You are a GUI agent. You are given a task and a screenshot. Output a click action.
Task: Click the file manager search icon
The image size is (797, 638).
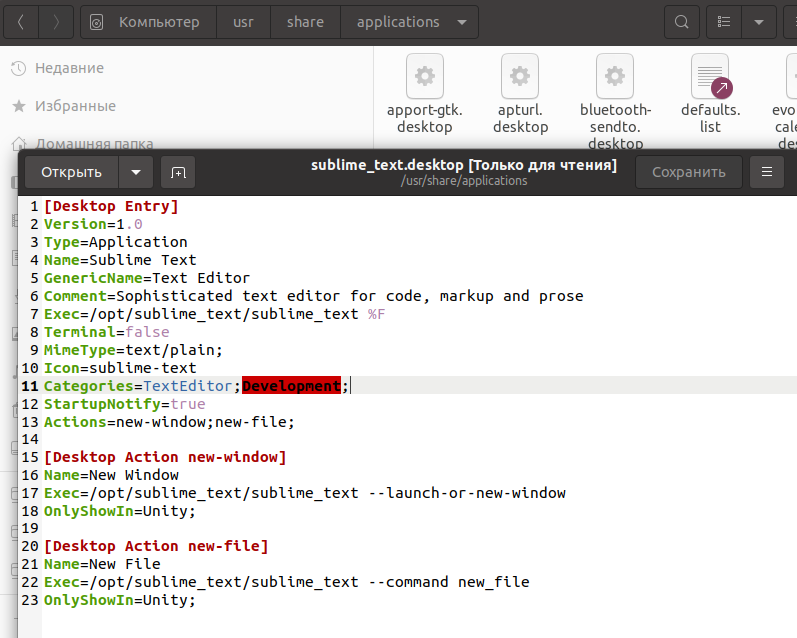pyautogui.click(x=681, y=22)
